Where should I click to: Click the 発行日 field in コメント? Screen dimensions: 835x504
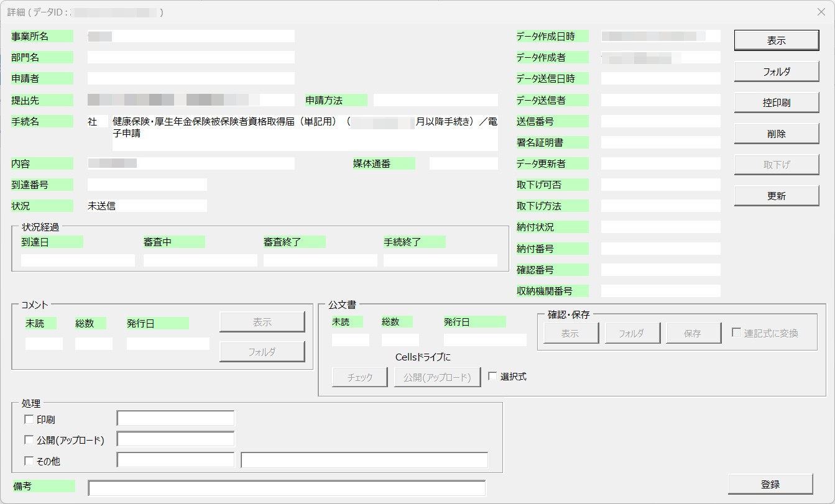tap(168, 344)
